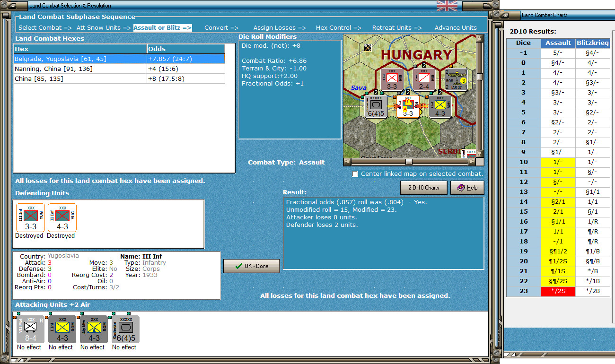Screen dimensions: 615x364
Task: Select the attacked 3-3 unit in Belgrade on the map
Action: pos(408,106)
